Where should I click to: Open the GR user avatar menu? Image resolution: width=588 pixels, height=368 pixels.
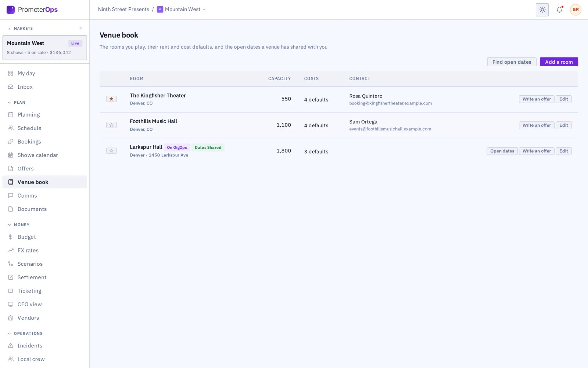[x=576, y=10]
